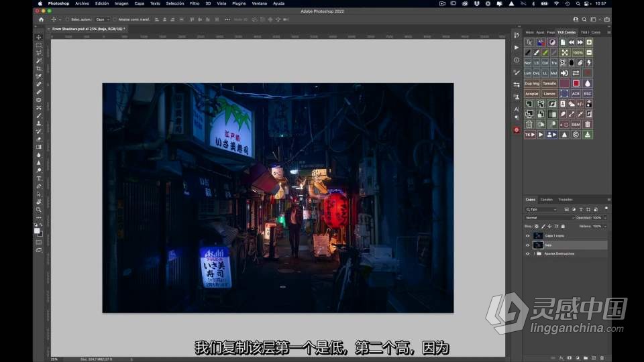
Task: Click the Home icon in options bar
Action: pyautogui.click(x=41, y=19)
